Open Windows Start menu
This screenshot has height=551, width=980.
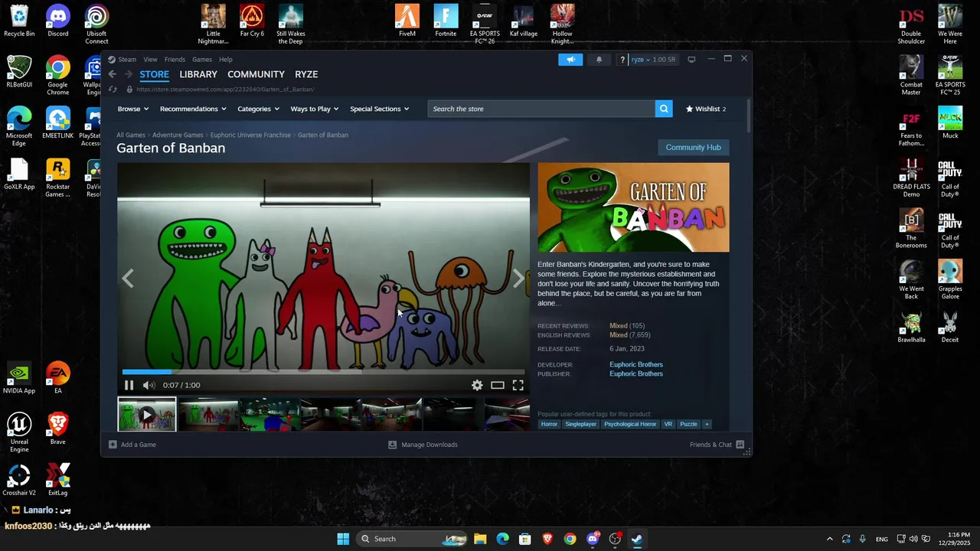tap(343, 539)
